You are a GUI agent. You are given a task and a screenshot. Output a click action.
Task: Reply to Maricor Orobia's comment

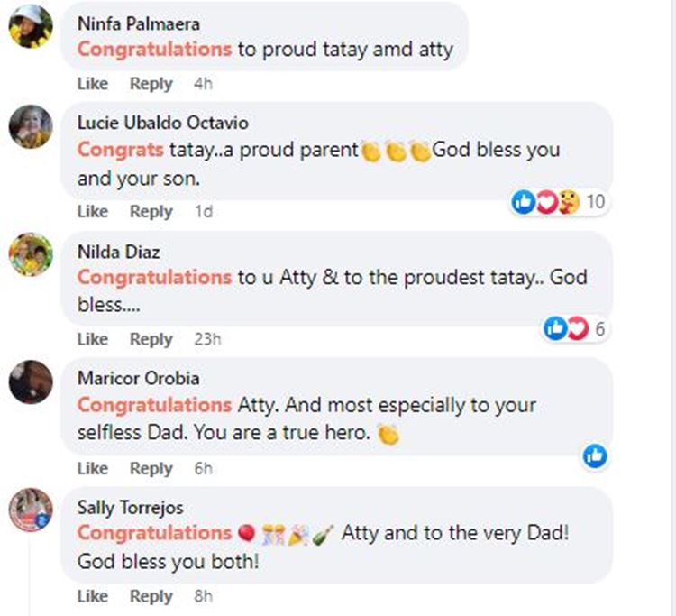[x=151, y=469]
